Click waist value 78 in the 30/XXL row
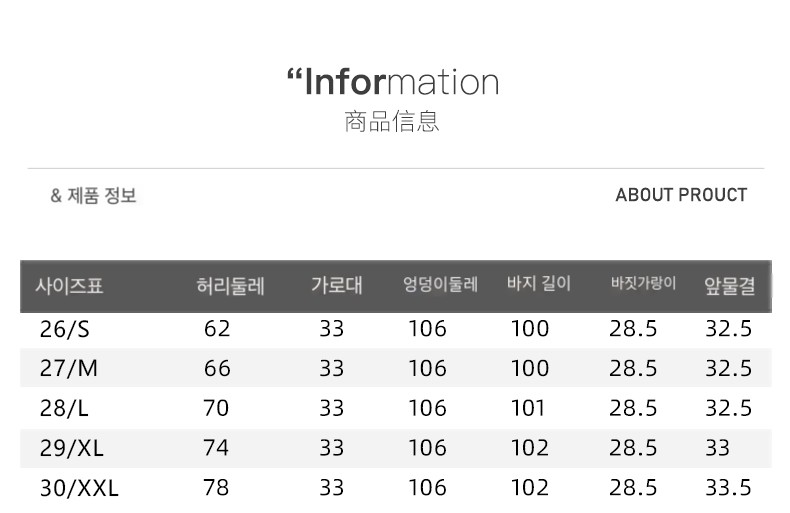Screen dimensions: 790x513 216,488
